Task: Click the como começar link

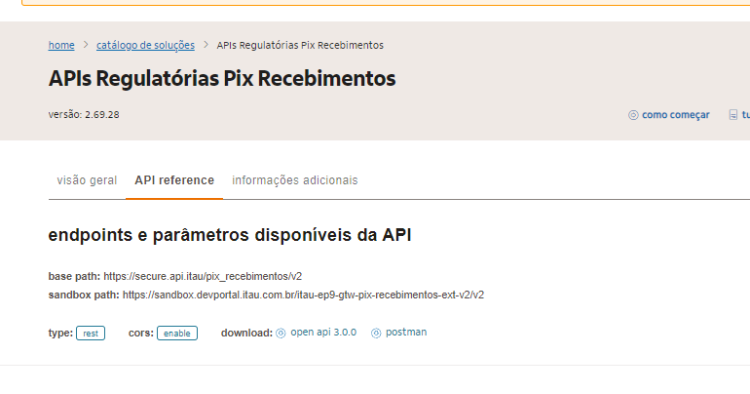Action: tap(675, 115)
